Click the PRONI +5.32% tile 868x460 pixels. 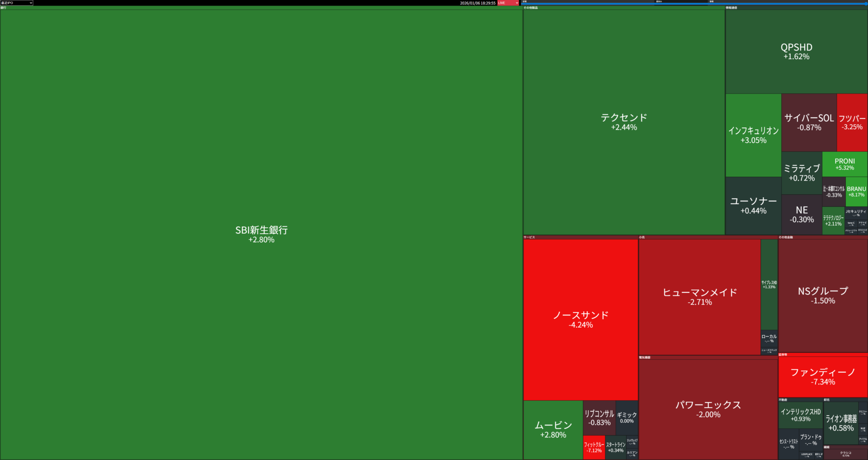coord(844,164)
